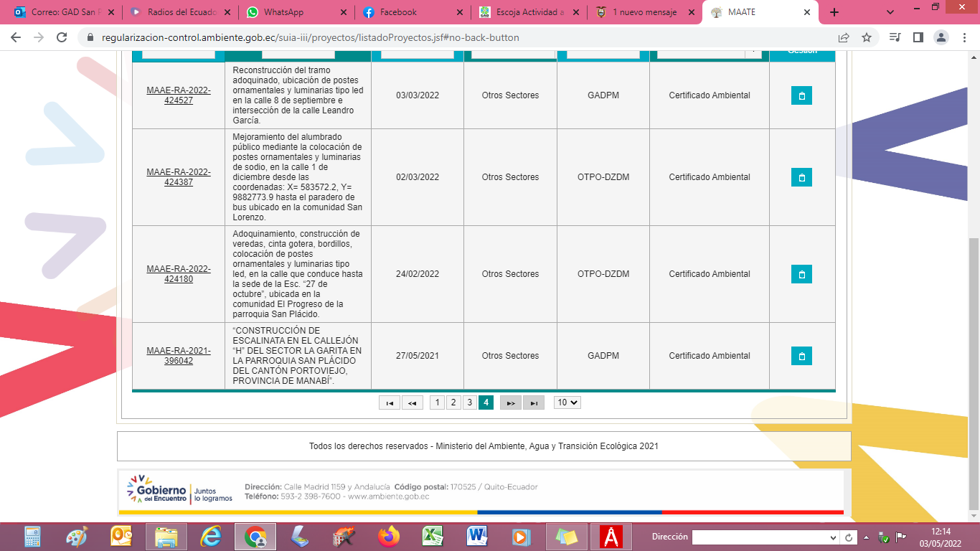Go to previous page of results
This screenshot has width=980, height=551.
pos(412,402)
